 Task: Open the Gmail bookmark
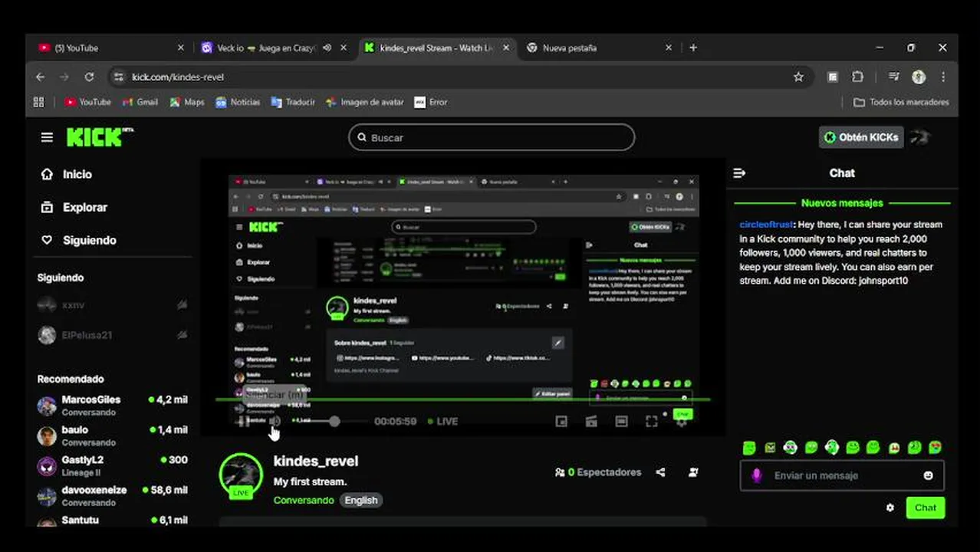click(x=140, y=102)
